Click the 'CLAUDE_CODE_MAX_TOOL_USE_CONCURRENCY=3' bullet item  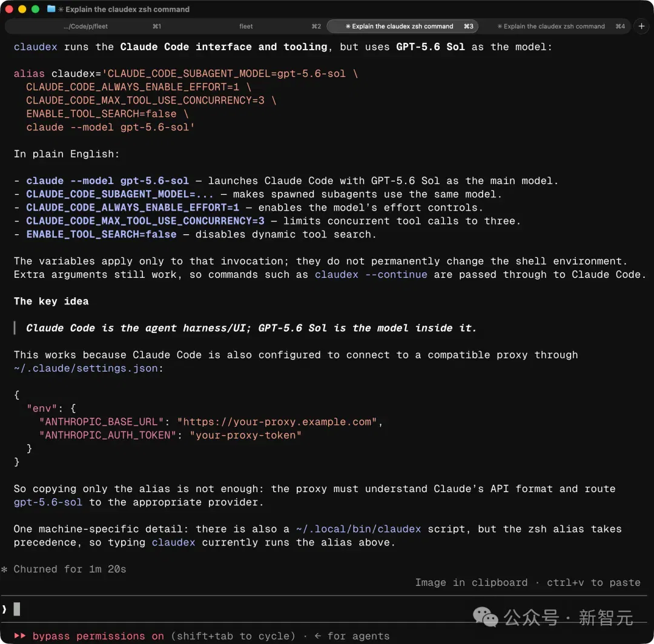point(267,221)
